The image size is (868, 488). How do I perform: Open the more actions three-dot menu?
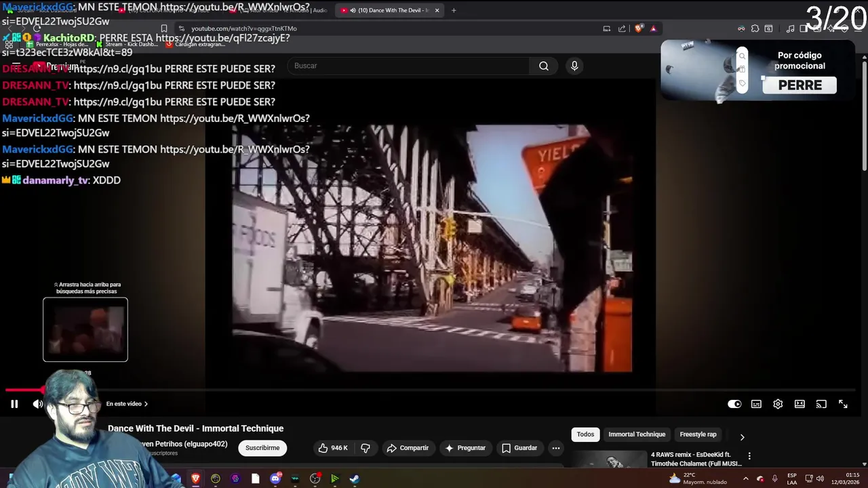click(556, 448)
